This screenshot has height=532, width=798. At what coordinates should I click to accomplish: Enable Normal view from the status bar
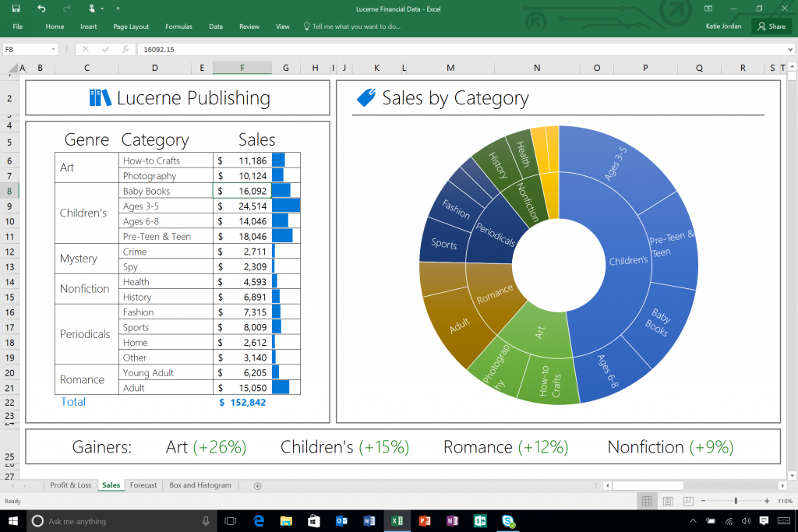(647, 501)
